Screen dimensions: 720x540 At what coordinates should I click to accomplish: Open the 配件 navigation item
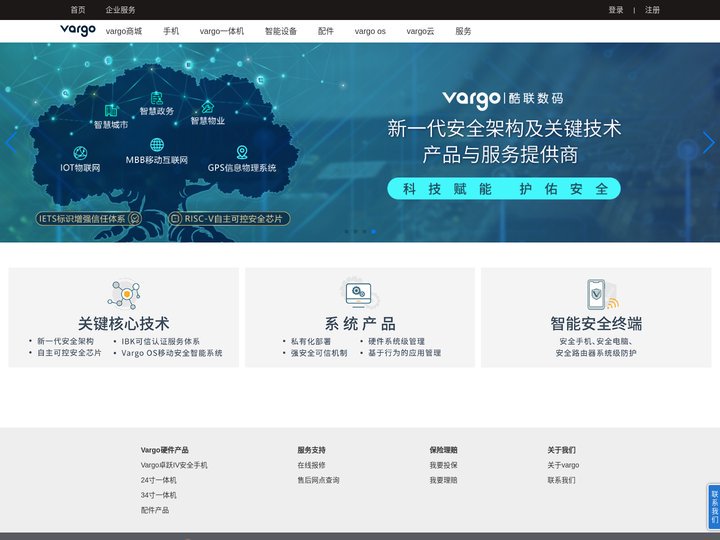click(326, 31)
